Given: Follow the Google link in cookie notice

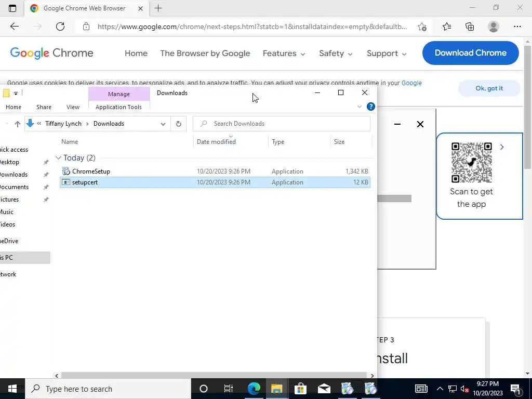Looking at the screenshot, I should click(411, 83).
